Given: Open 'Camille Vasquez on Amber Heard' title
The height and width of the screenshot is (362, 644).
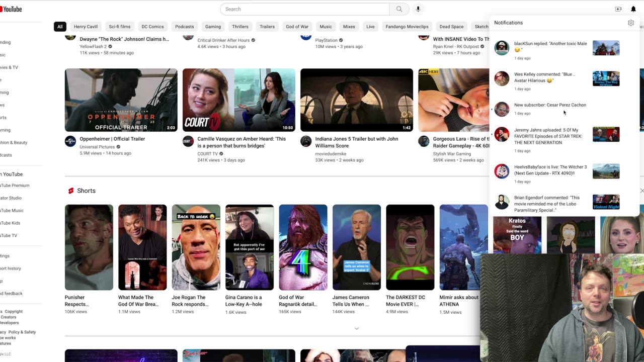Looking at the screenshot, I should [x=242, y=142].
